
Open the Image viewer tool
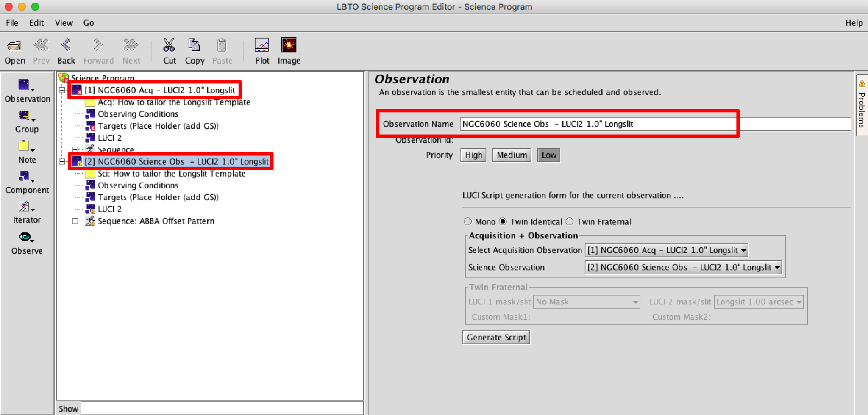click(289, 45)
